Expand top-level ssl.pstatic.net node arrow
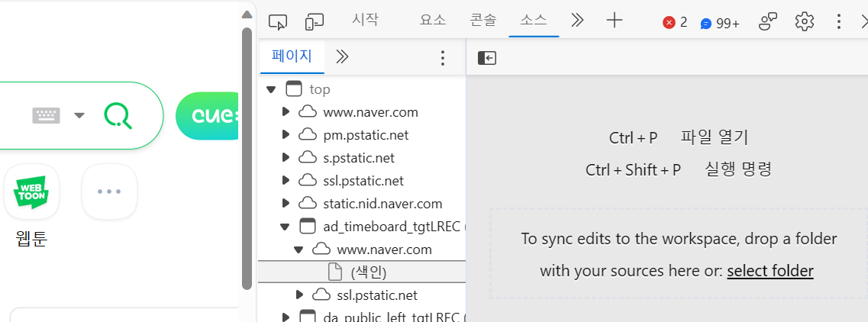Image resolution: width=868 pixels, height=322 pixels. (286, 180)
